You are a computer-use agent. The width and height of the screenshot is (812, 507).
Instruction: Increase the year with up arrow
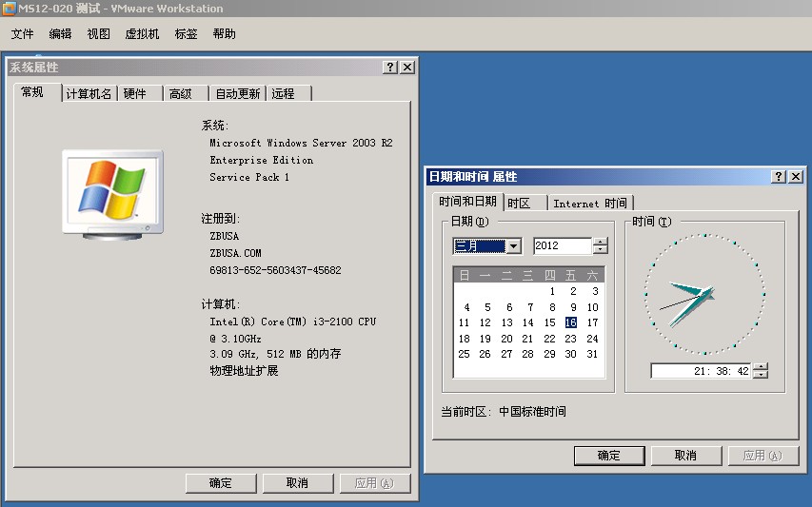[x=601, y=242]
